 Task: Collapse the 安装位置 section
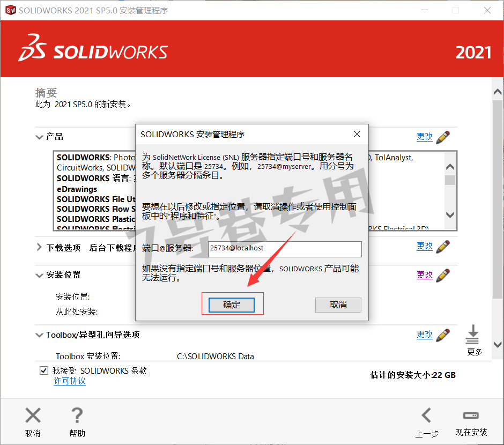coord(39,276)
